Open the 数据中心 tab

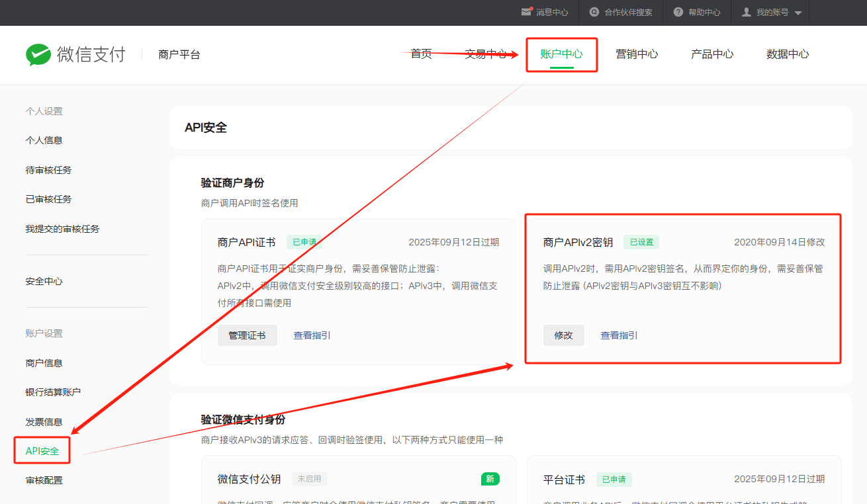click(788, 54)
